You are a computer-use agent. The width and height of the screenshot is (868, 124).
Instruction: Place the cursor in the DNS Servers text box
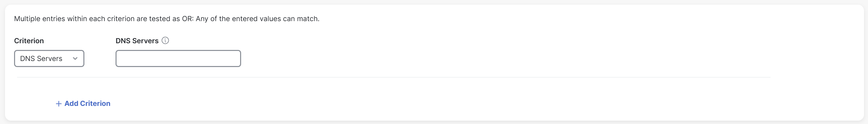[178, 59]
